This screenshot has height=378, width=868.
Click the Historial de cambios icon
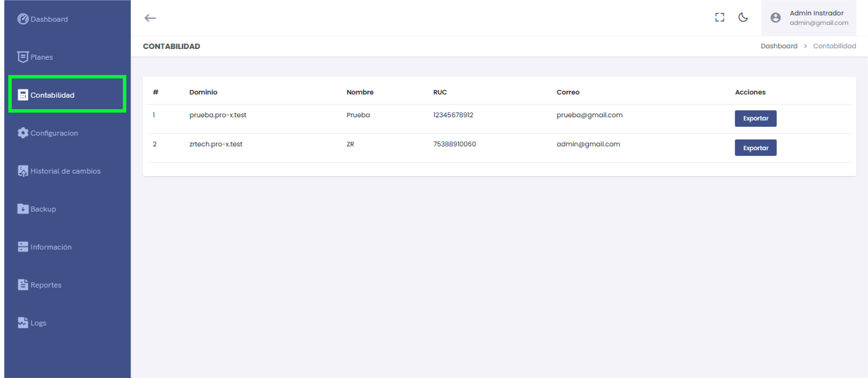pyautogui.click(x=23, y=171)
